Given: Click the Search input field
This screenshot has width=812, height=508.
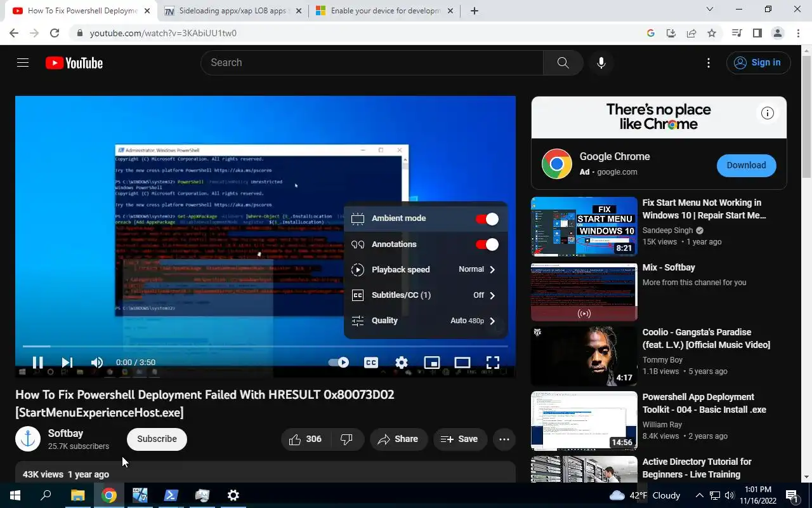Looking at the screenshot, I should pyautogui.click(x=372, y=63).
